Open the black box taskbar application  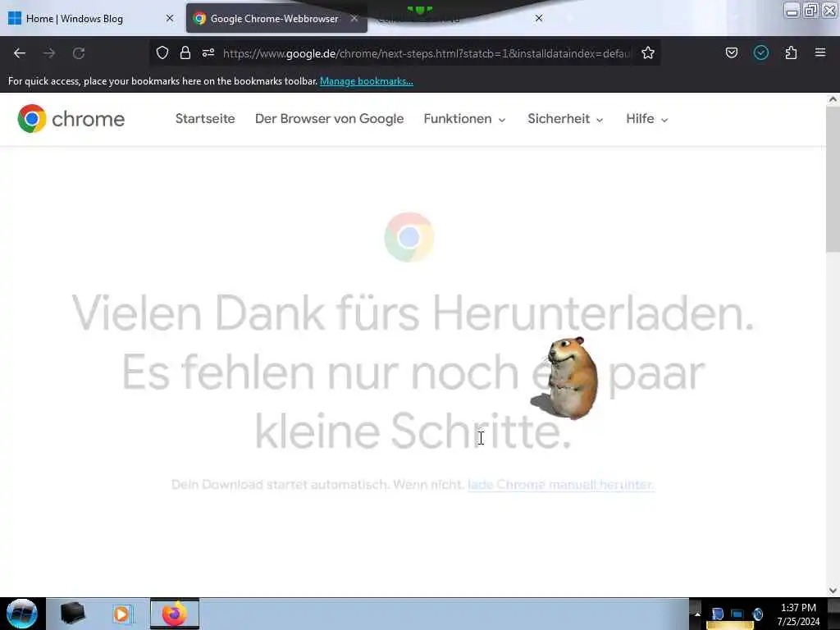pos(72,614)
